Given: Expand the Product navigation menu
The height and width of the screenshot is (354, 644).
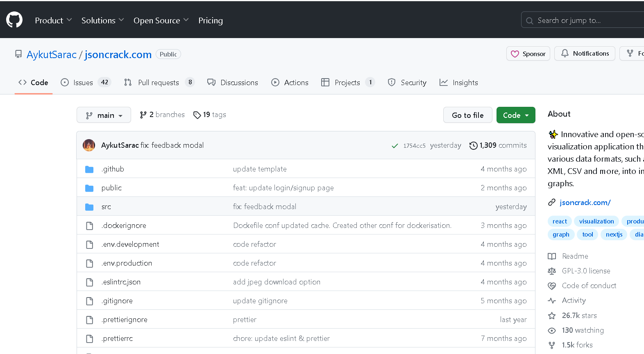Looking at the screenshot, I should (x=53, y=20).
